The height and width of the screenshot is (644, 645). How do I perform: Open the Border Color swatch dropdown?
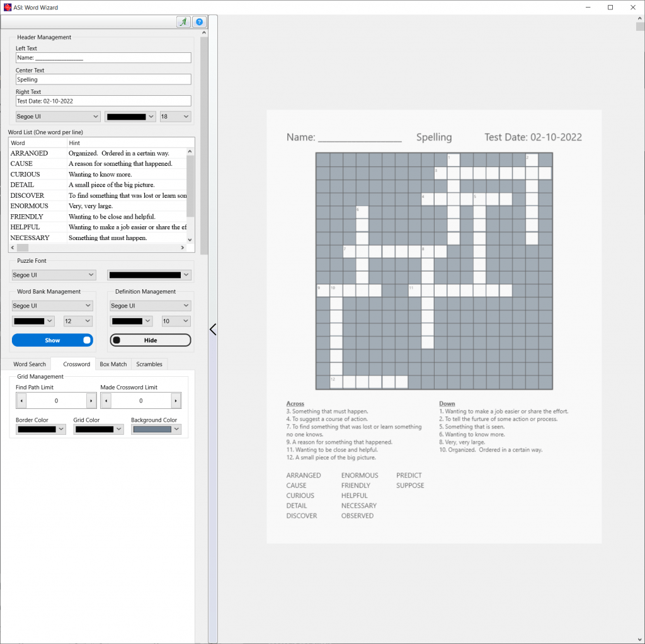(x=40, y=428)
